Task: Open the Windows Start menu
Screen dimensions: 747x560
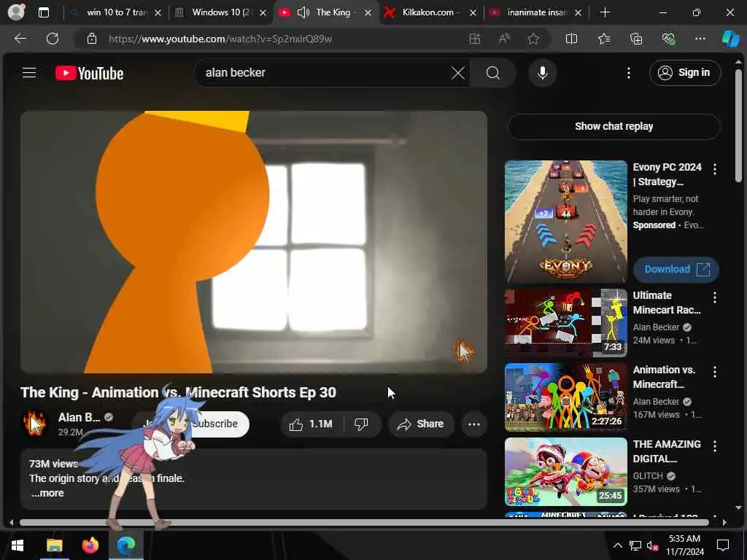Action: tap(18, 545)
